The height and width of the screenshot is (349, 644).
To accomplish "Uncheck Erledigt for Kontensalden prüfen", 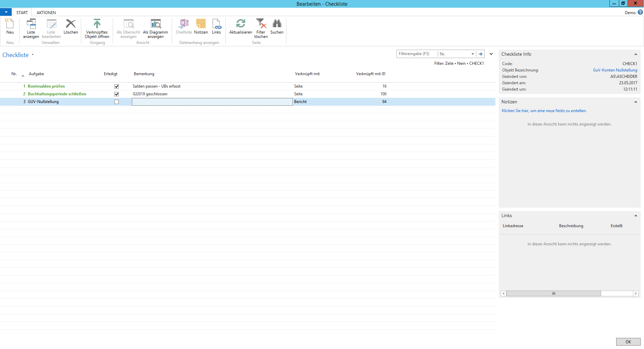I will (x=116, y=87).
